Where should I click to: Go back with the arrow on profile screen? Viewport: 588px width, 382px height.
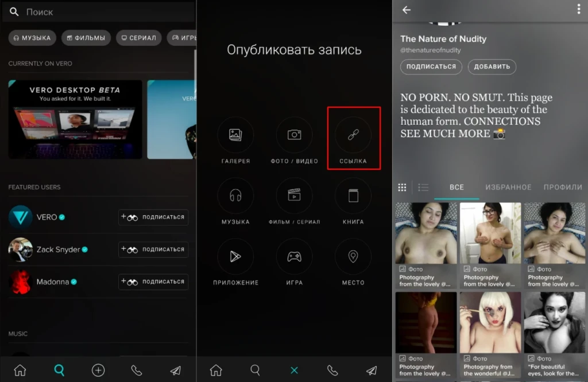[407, 10]
